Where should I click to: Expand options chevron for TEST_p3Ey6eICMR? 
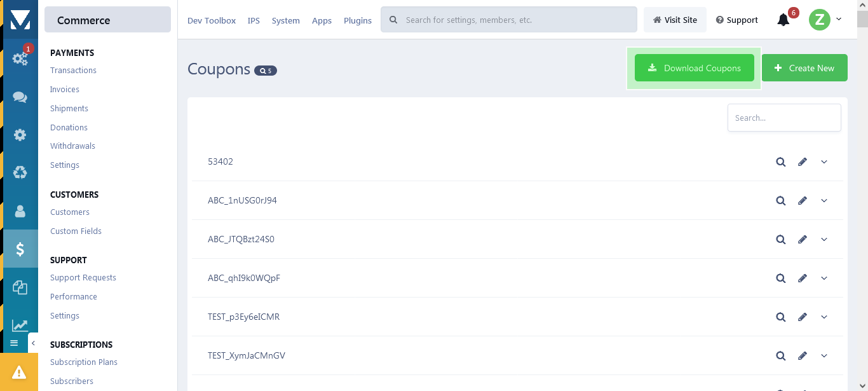tap(824, 317)
